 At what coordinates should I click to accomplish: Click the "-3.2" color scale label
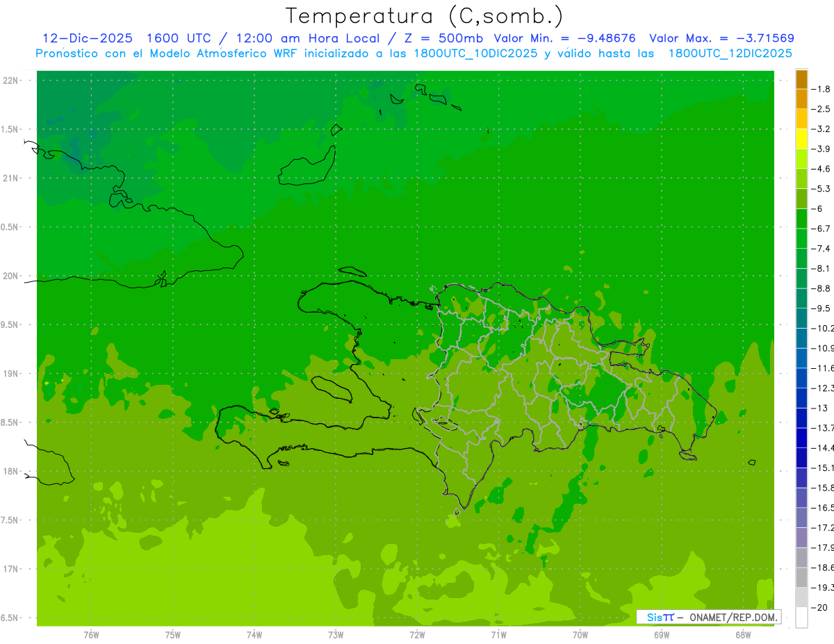[x=821, y=129]
